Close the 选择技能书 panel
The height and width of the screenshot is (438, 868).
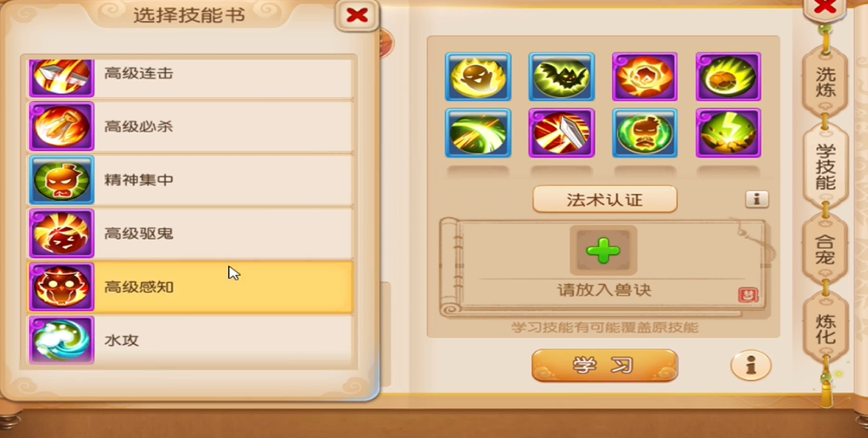(x=357, y=16)
